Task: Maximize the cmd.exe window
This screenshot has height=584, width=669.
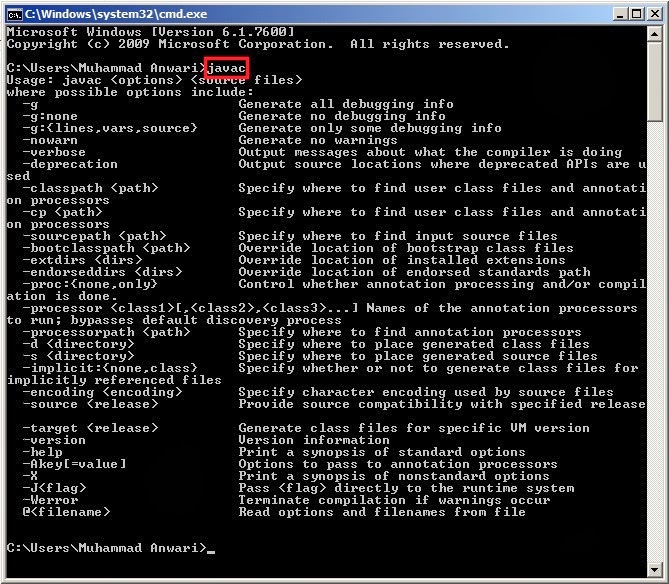Action: click(x=637, y=14)
